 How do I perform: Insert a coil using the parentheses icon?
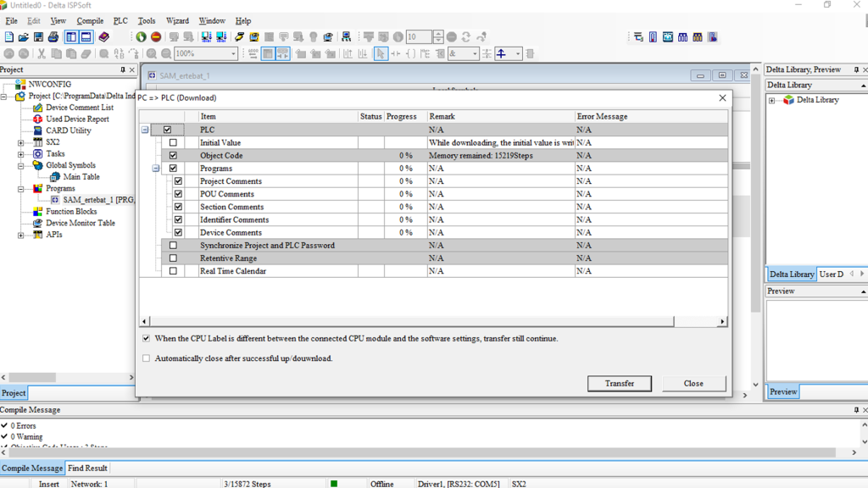(411, 53)
